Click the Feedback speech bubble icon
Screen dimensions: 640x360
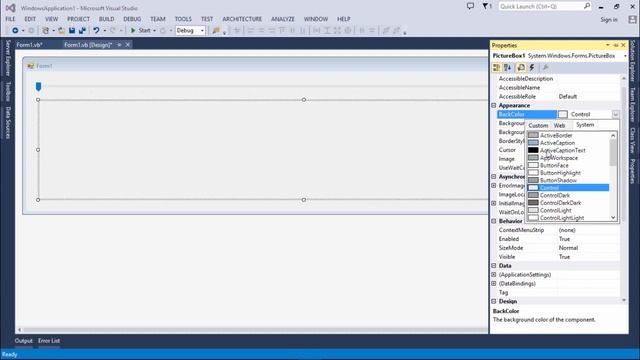470,6
